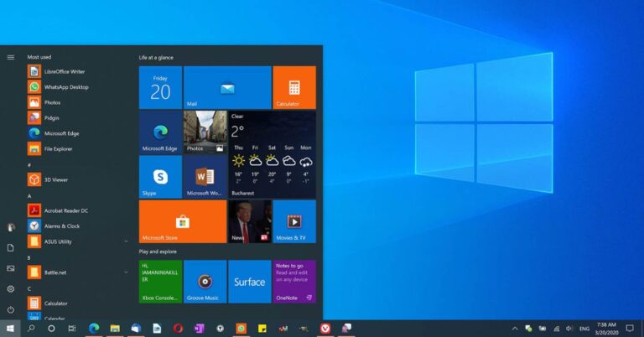Open the Mail tile

coord(226,87)
